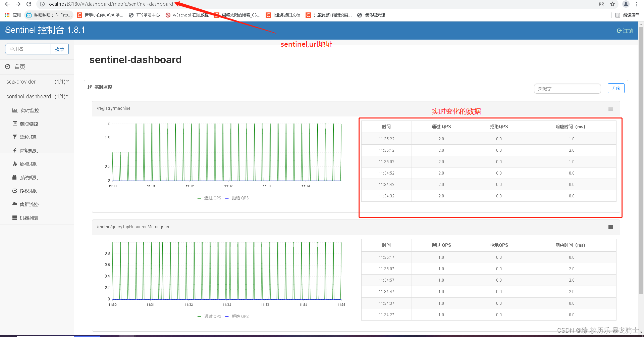The width and height of the screenshot is (644, 337).
Task: Toggle 拒绝 QPS legend in /registry/machine chart
Action: [x=237, y=198]
